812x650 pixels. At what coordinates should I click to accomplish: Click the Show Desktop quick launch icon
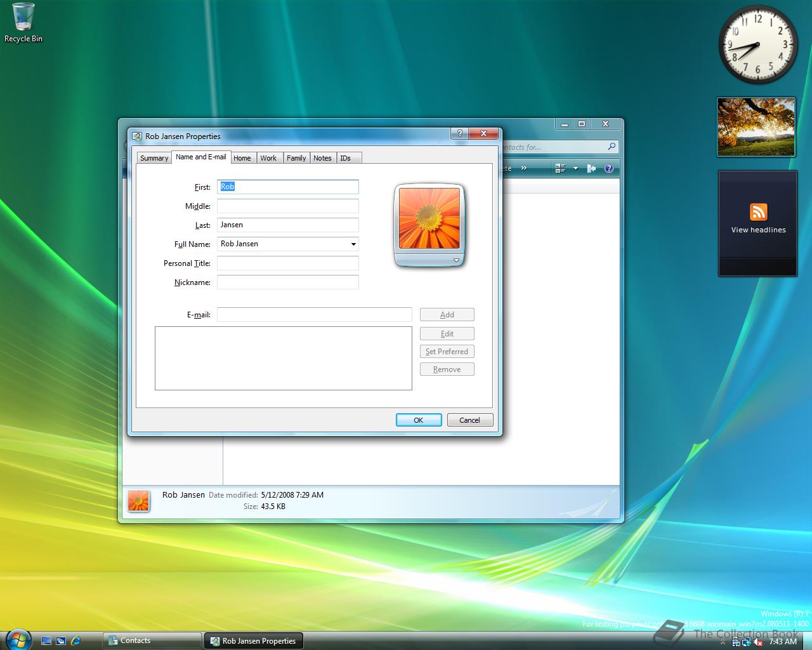tap(46, 641)
